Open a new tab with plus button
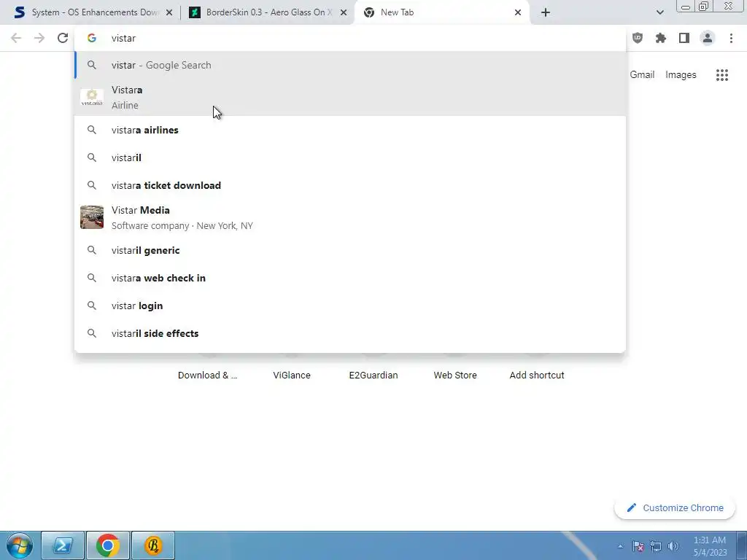The width and height of the screenshot is (747, 560). coord(546,12)
